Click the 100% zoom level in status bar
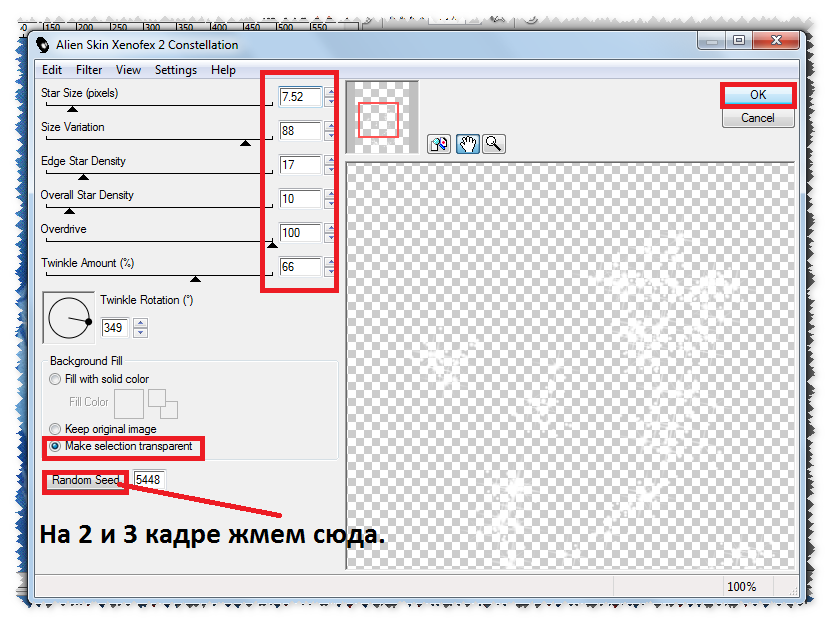 pos(741,587)
